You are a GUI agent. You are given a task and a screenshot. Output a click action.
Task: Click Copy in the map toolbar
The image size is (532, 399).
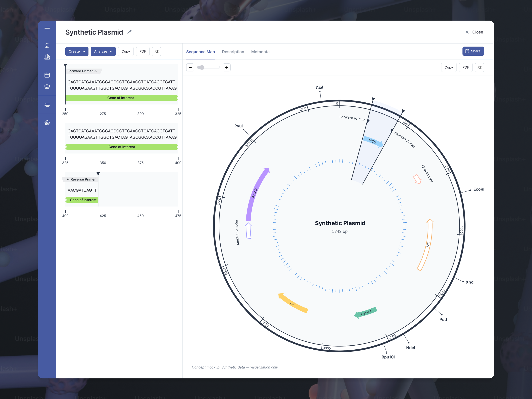(x=449, y=68)
